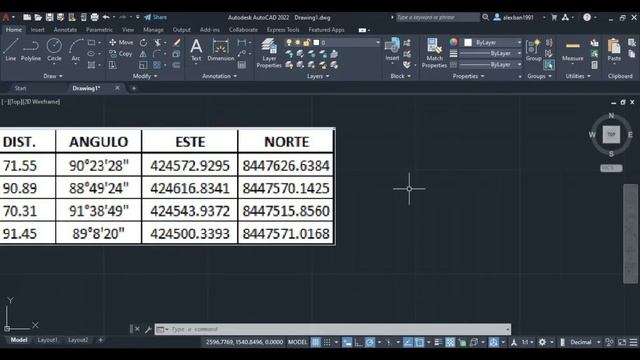
Task: Select the Arc tool
Action: (x=76, y=50)
